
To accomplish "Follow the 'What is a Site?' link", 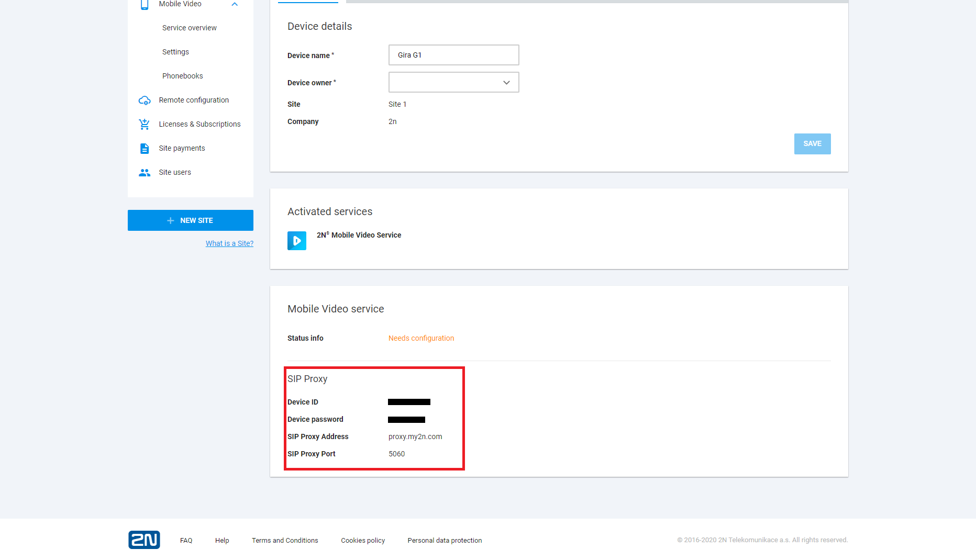I will pyautogui.click(x=229, y=244).
